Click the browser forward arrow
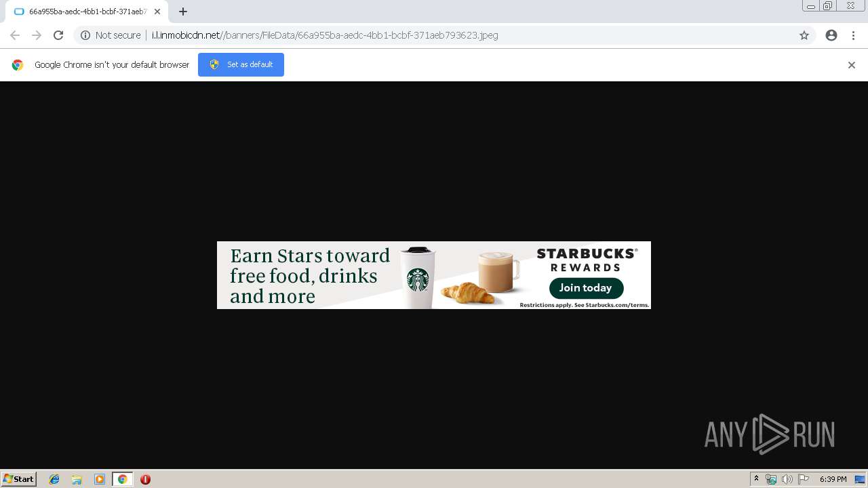 (37, 35)
